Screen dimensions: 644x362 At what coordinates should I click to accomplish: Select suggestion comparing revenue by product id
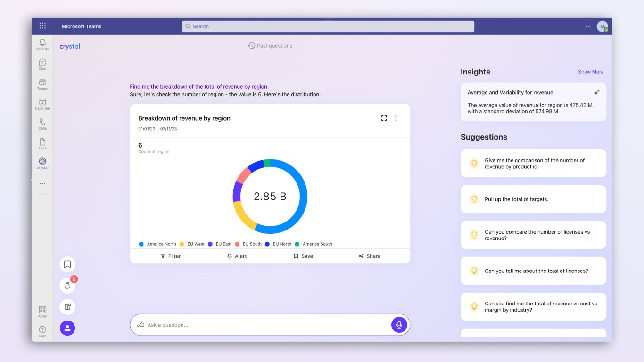click(533, 164)
